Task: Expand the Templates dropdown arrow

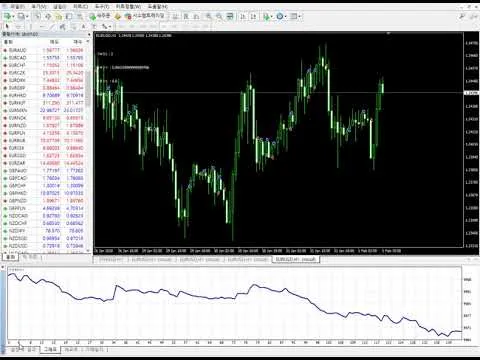Action: [300, 16]
